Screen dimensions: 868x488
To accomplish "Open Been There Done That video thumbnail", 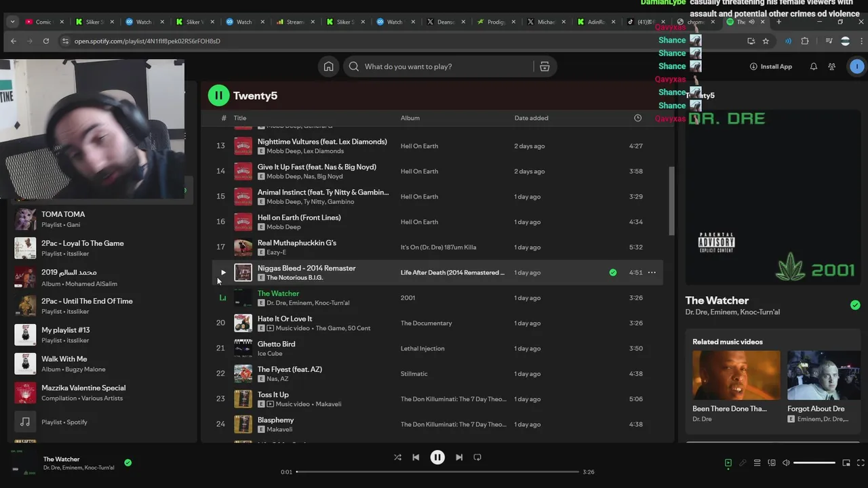I will click(736, 375).
